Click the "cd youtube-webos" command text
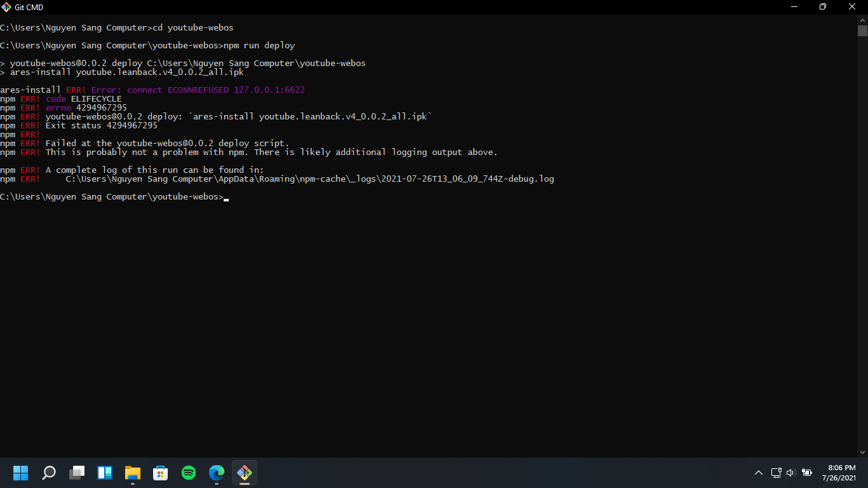Image resolution: width=868 pixels, height=488 pixels. (x=193, y=28)
